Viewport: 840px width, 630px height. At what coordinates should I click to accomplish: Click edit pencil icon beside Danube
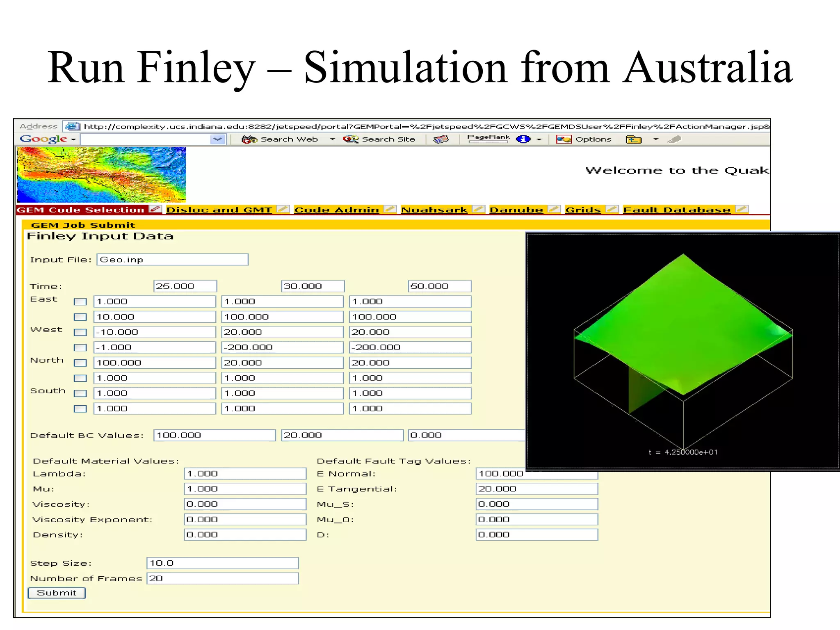[554, 209]
